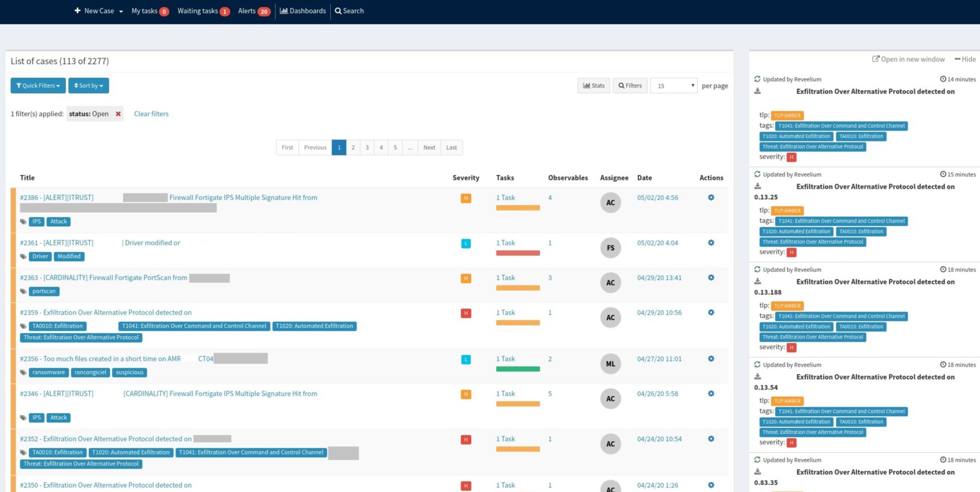Open case #2361 Driver modified link

[x=100, y=243]
